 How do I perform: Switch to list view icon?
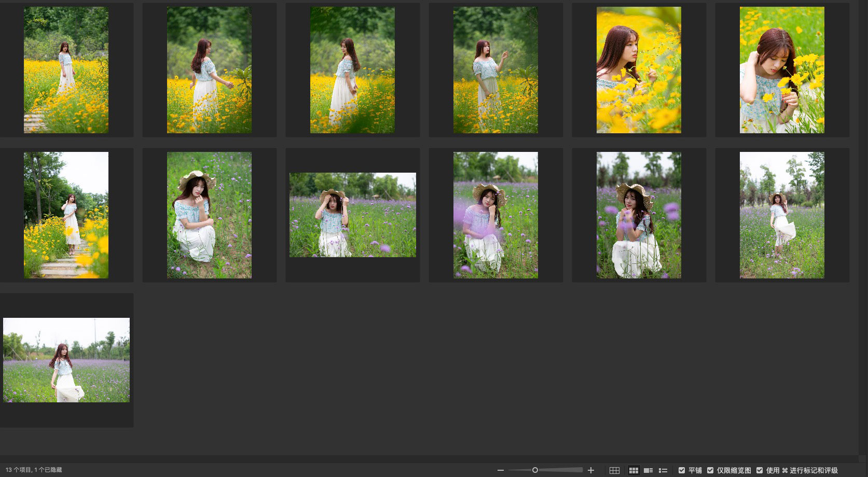click(x=663, y=470)
